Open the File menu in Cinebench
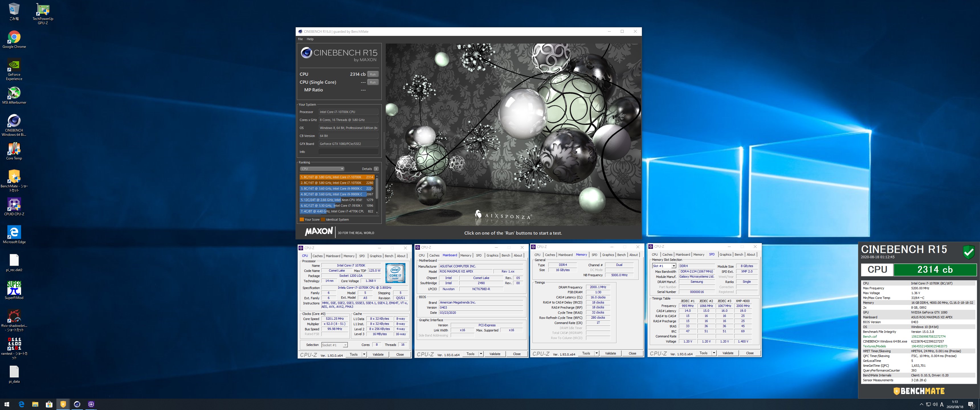This screenshot has height=410, width=980. coord(300,39)
